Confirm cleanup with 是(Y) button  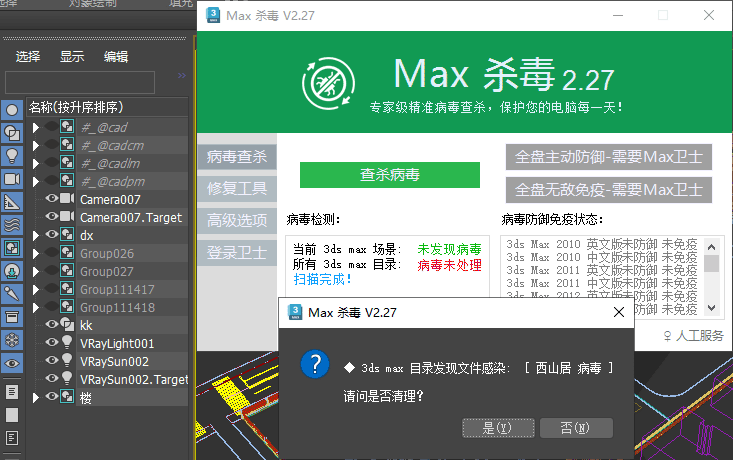click(497, 428)
